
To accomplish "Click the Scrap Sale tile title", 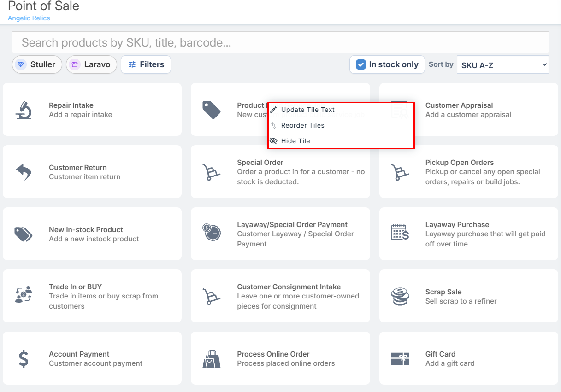I will tap(443, 292).
